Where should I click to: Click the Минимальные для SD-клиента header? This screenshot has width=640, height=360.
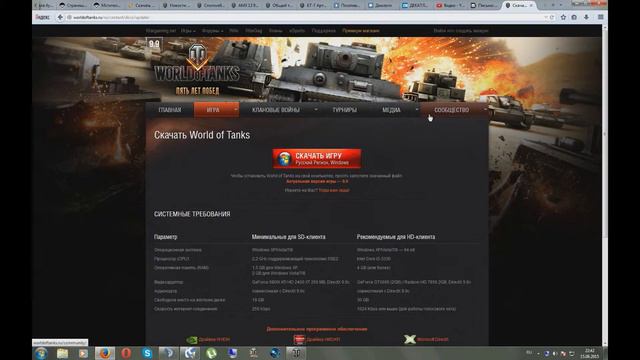289,237
